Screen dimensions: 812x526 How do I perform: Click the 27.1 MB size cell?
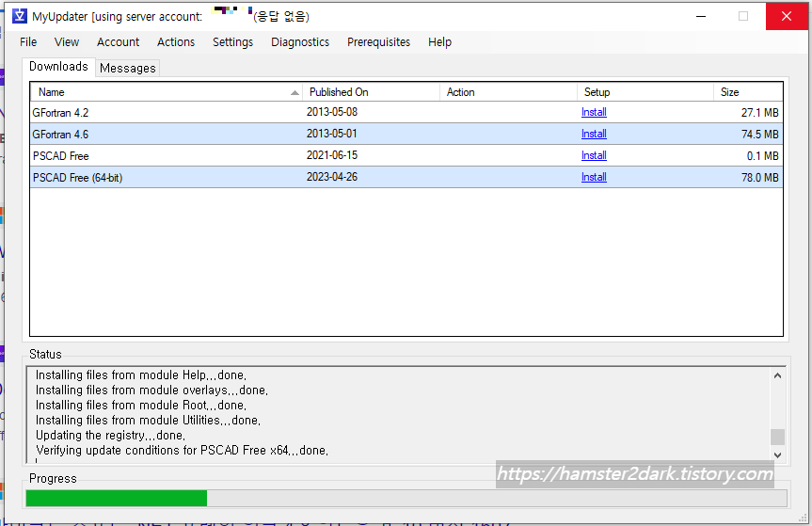tap(759, 113)
